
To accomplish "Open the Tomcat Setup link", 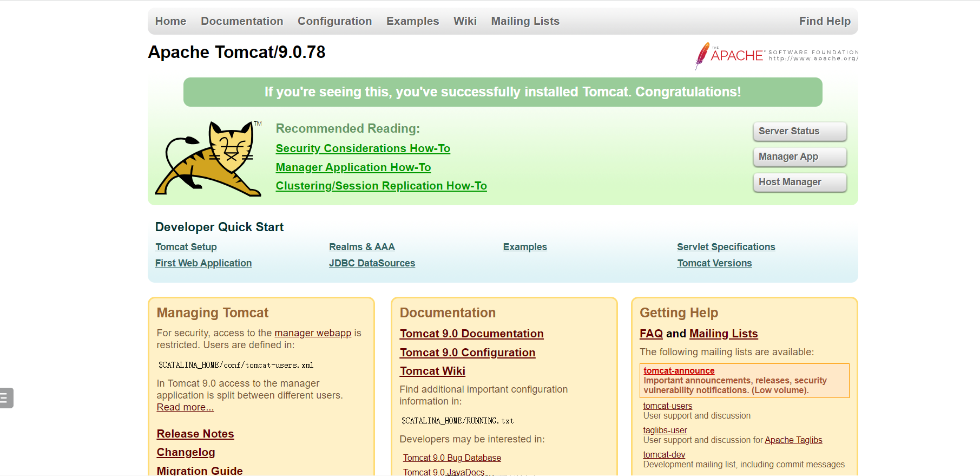I will (186, 247).
